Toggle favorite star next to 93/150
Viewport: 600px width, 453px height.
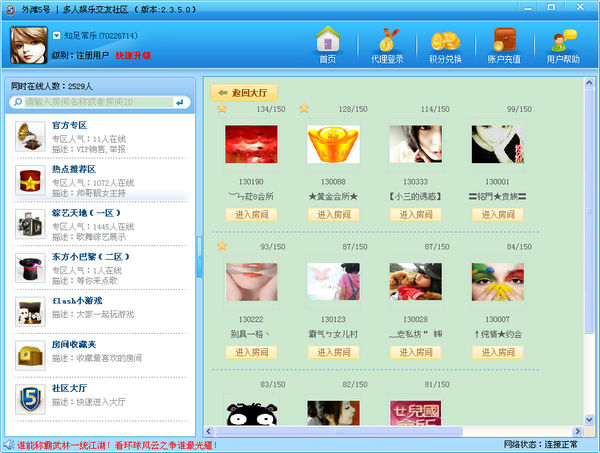pyautogui.click(x=222, y=246)
